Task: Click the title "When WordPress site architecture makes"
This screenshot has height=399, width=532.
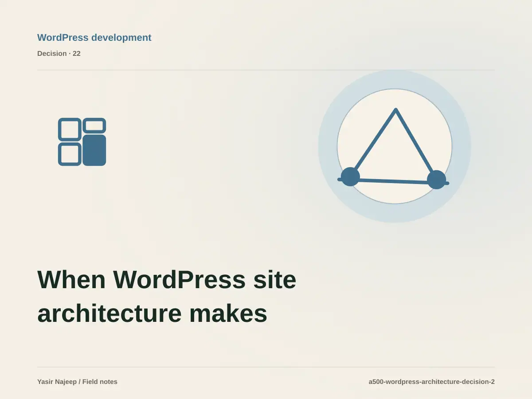Action: click(167, 296)
